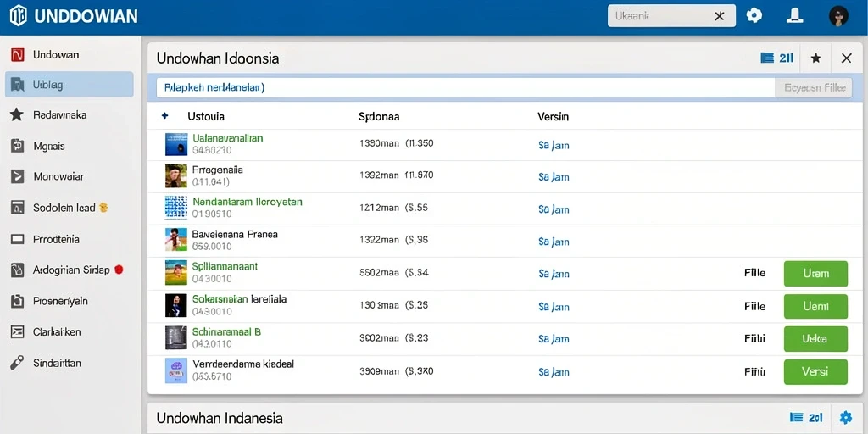Open settings gear in top header
The image size is (868, 434).
point(754,15)
